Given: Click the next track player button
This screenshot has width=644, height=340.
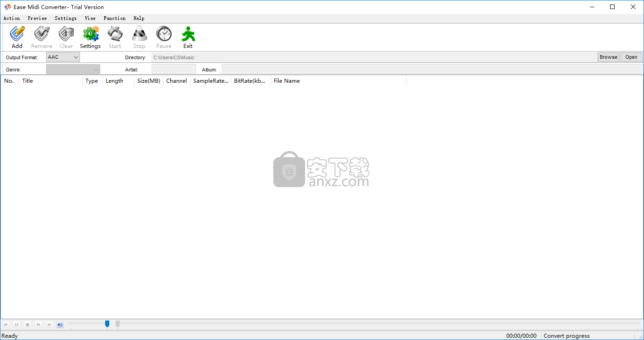Looking at the screenshot, I should (x=49, y=325).
